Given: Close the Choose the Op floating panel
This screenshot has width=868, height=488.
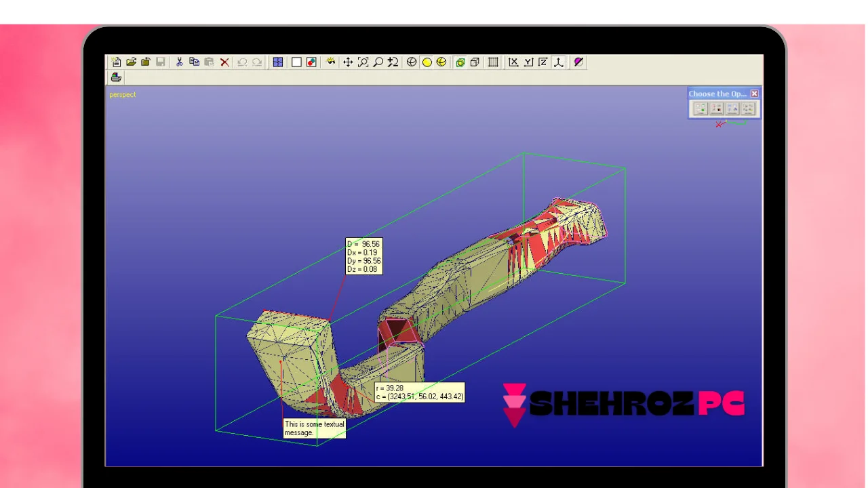Looking at the screenshot, I should [754, 94].
